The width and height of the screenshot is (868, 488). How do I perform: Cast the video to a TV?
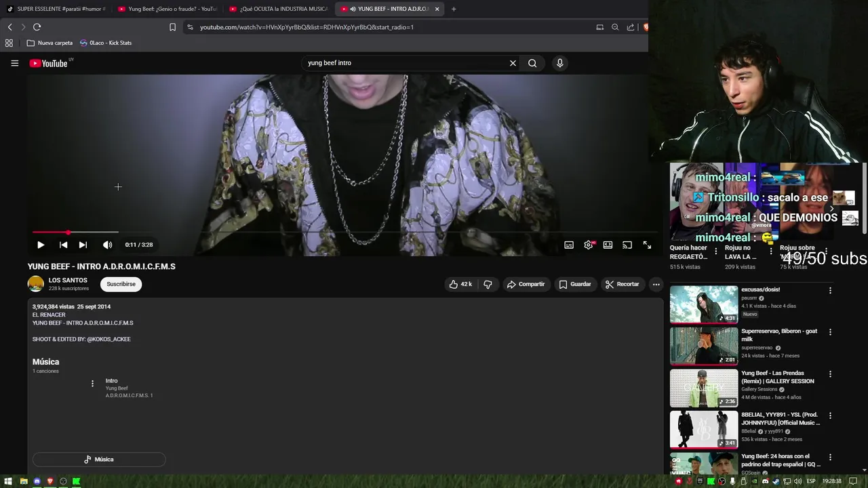[x=627, y=245]
